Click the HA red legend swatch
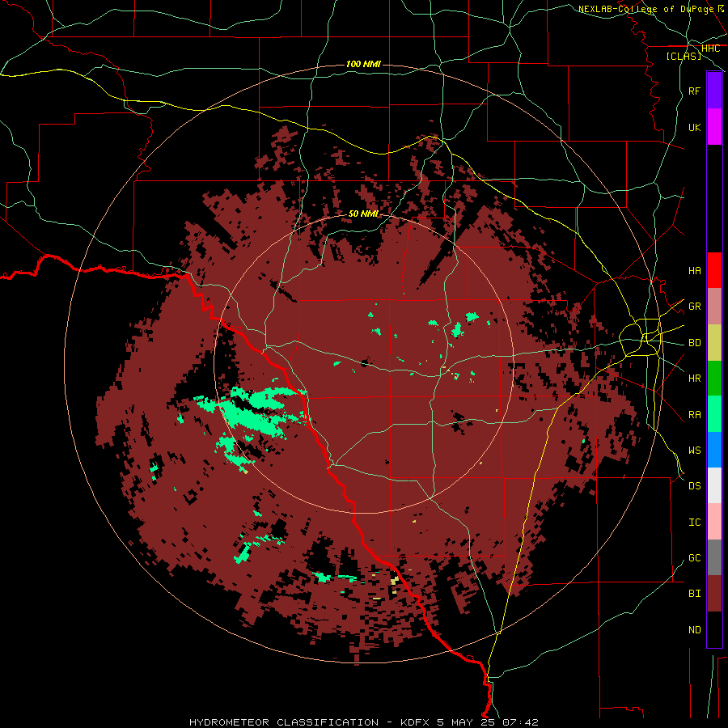The image size is (728, 728). [714, 270]
